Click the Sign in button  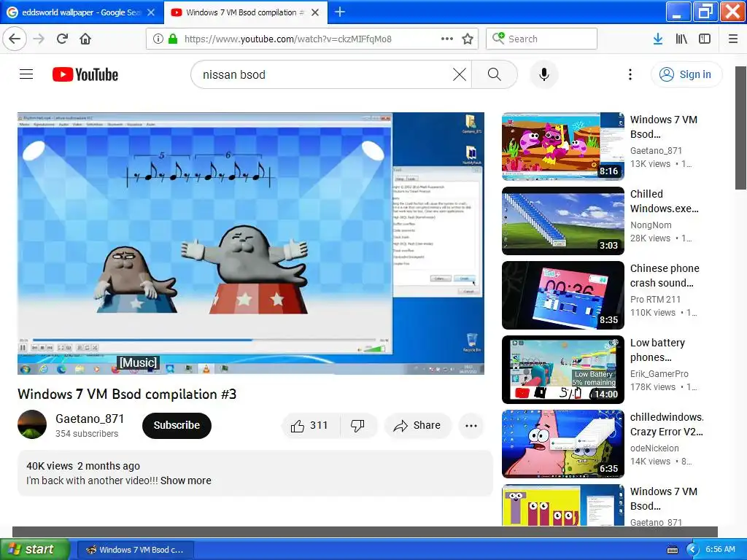(x=686, y=75)
